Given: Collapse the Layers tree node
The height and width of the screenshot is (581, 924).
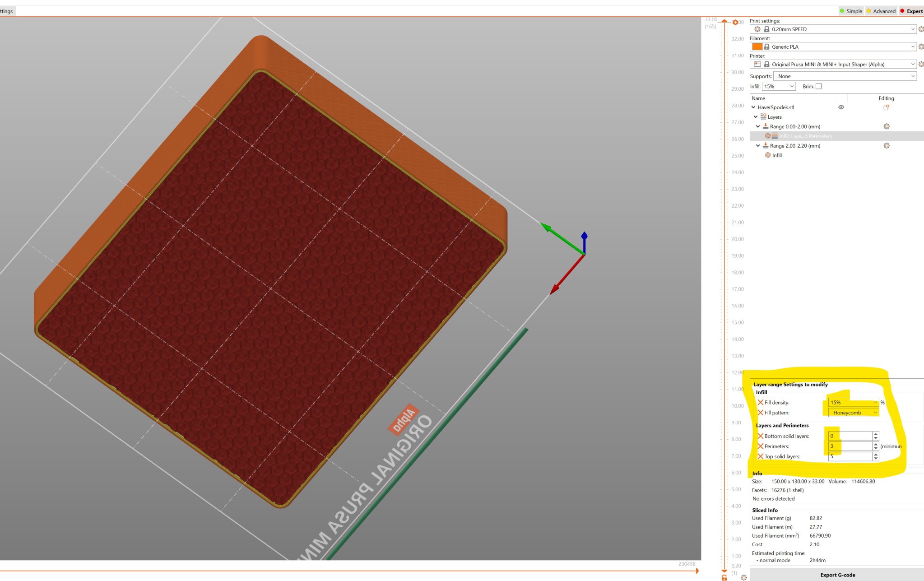Looking at the screenshot, I should [756, 117].
